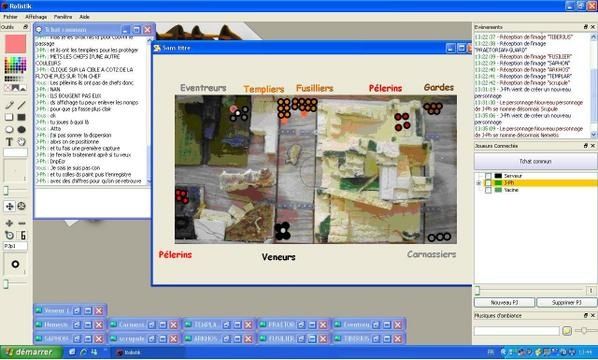Click the Supprimer PJ button
Viewport: 598px width, 360px height.
[567, 302]
